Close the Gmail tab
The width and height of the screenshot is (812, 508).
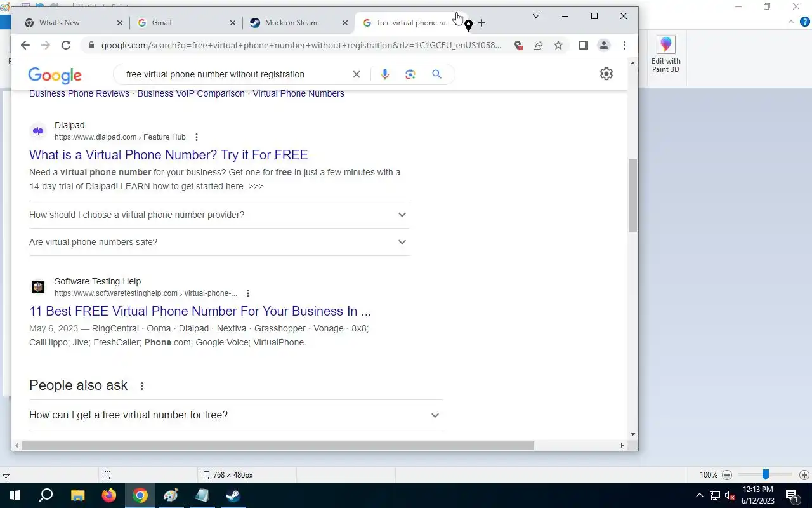pyautogui.click(x=233, y=23)
